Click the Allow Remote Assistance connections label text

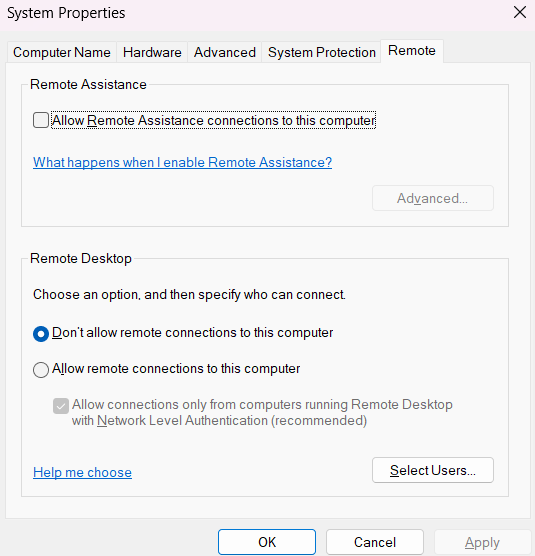pos(213,120)
